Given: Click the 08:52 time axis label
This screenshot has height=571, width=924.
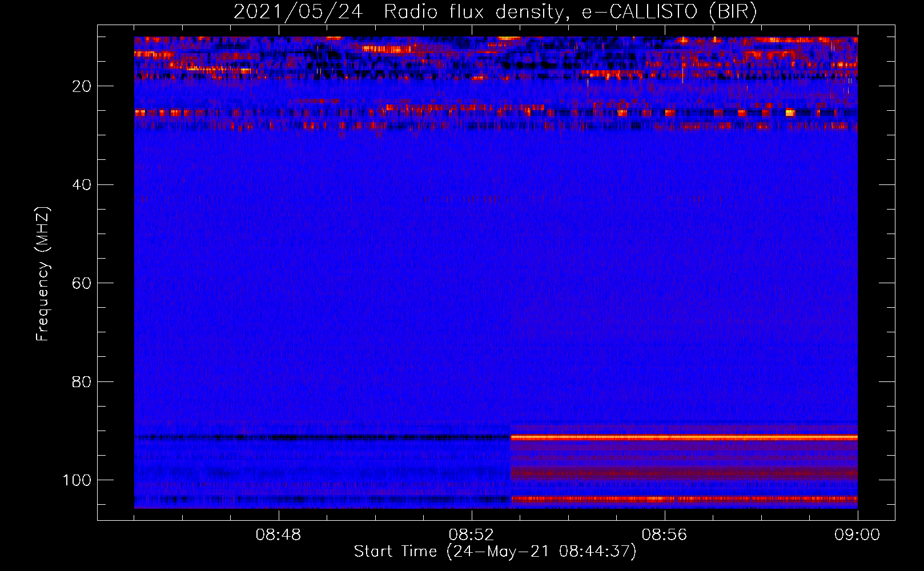Looking at the screenshot, I should click(471, 535).
